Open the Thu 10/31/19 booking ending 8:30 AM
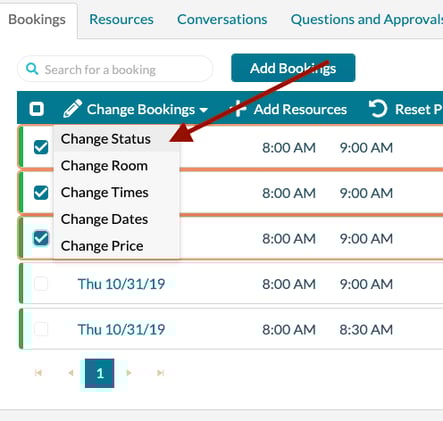Image resolution: width=443 pixels, height=421 pixels. (x=121, y=329)
